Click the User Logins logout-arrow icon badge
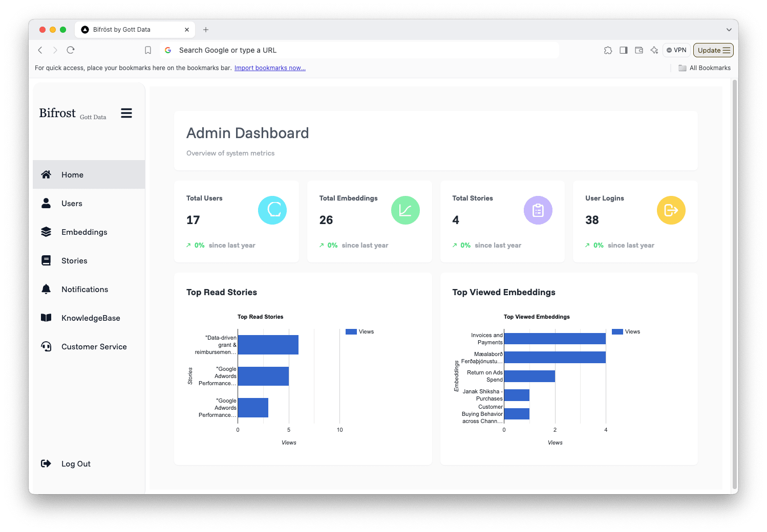This screenshot has width=767, height=532. pos(671,210)
